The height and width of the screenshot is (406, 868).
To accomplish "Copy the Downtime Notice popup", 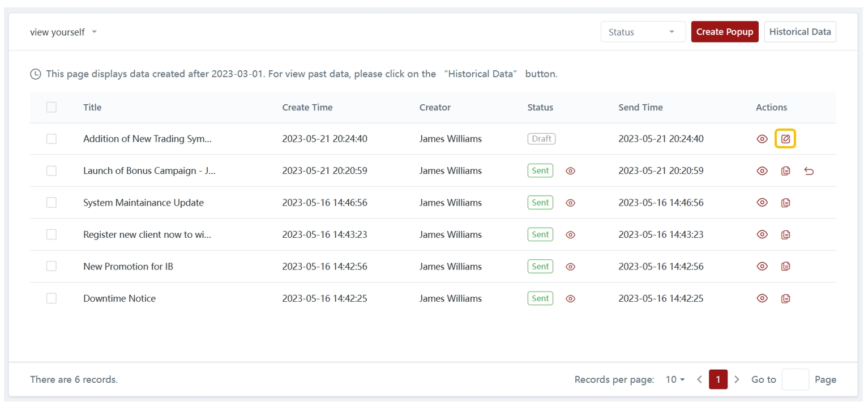I will click(785, 298).
